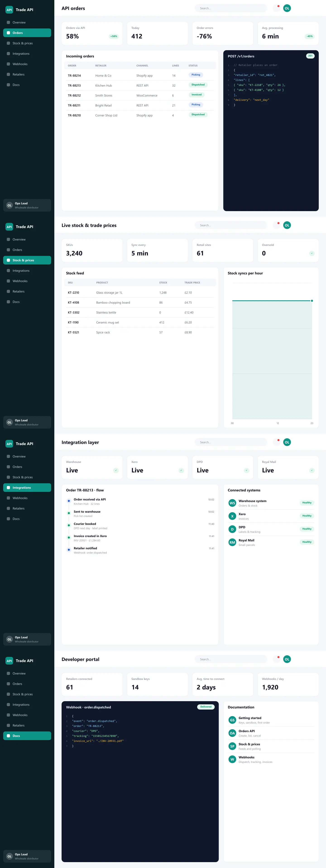This screenshot has width=326, height=868.
Task: Click the check icon on the Royal Mail Live card
Action: (312, 470)
